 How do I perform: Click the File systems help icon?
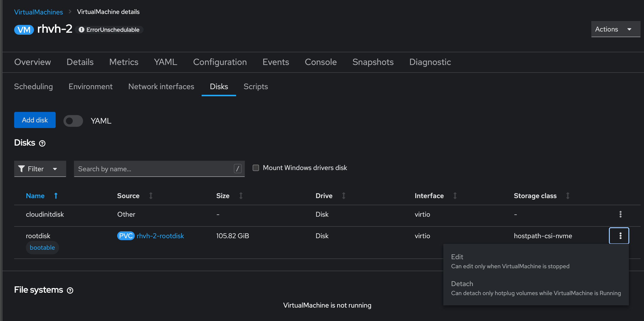click(70, 290)
